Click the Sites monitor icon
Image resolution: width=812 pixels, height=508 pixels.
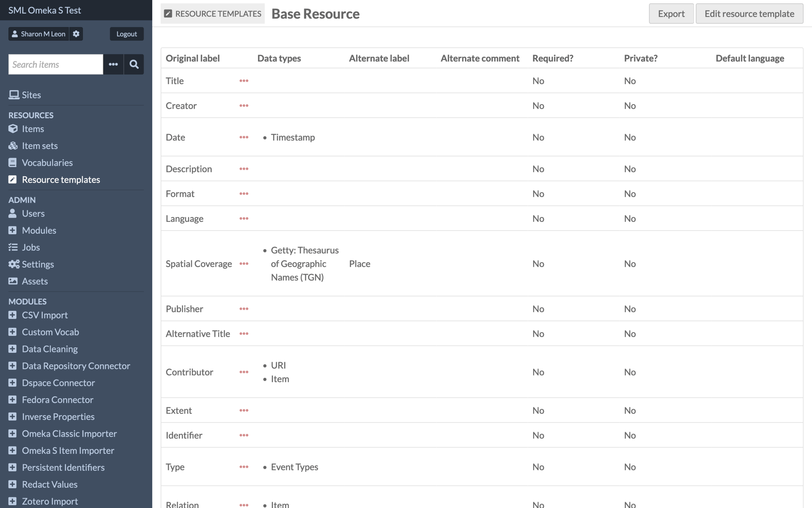pos(14,95)
